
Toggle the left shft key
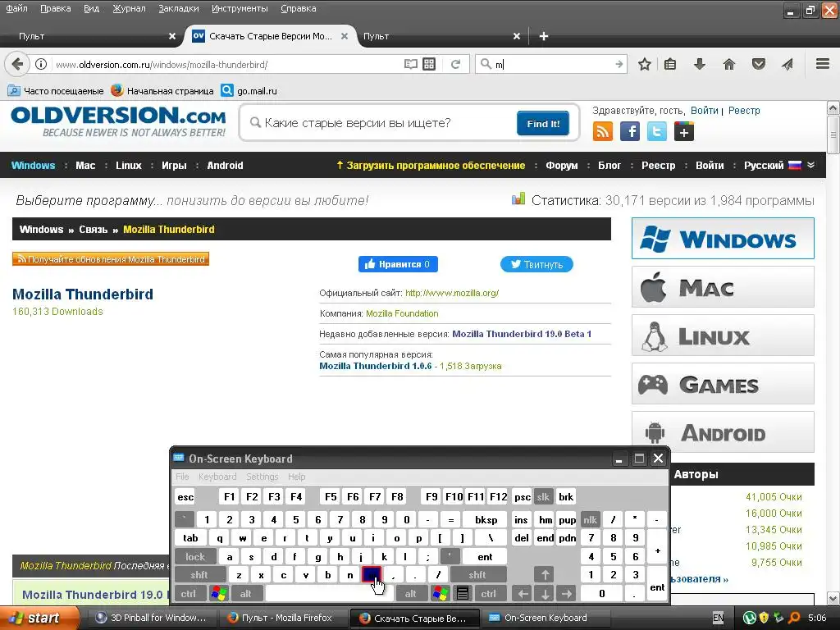pyautogui.click(x=199, y=575)
